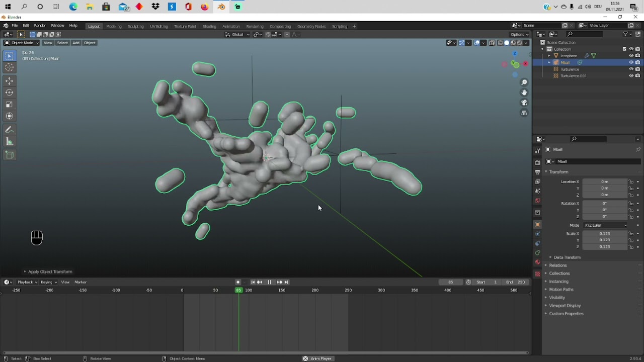Click the viewport pan hand icon
The width and height of the screenshot is (644, 362).
(524, 93)
